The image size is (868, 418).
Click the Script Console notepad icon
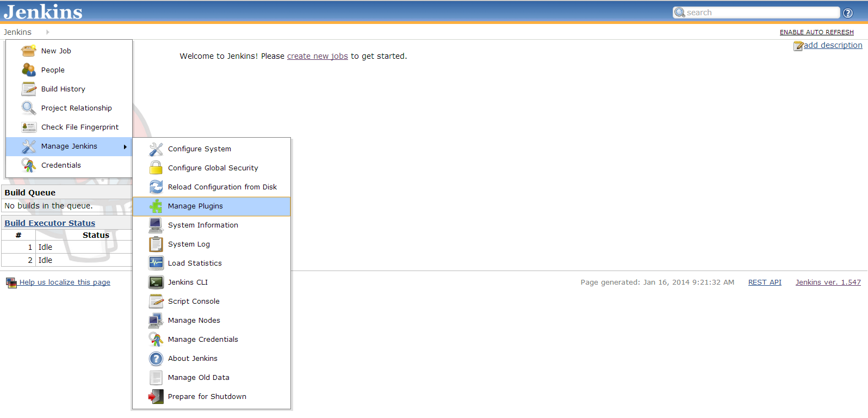156,301
